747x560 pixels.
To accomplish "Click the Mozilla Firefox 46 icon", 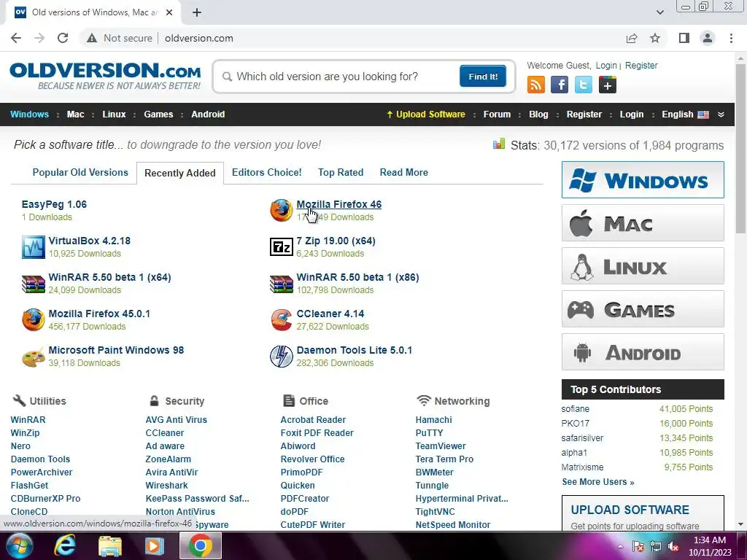I will [x=282, y=211].
